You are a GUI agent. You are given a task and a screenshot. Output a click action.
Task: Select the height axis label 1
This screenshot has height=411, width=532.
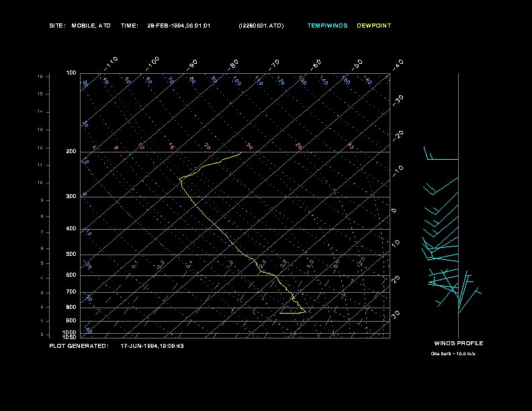point(42,321)
